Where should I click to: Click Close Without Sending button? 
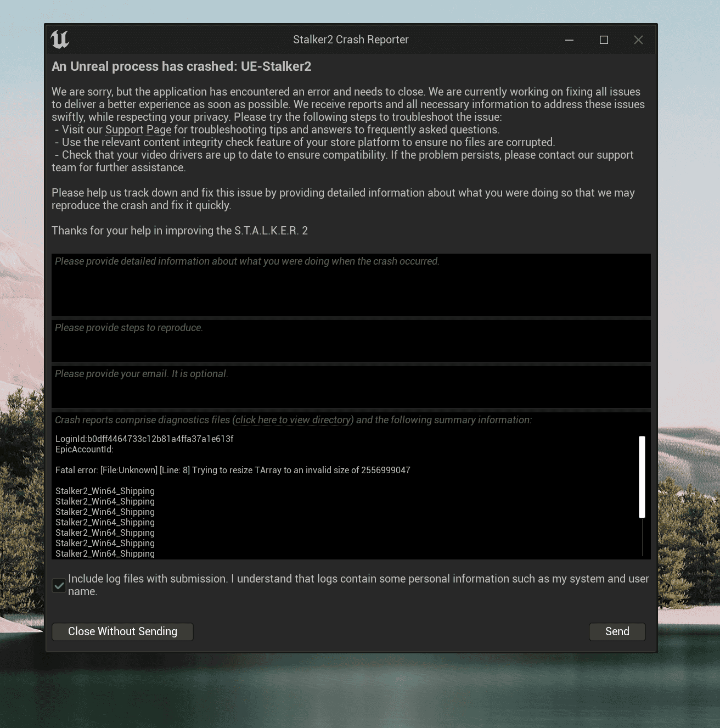pyautogui.click(x=122, y=631)
